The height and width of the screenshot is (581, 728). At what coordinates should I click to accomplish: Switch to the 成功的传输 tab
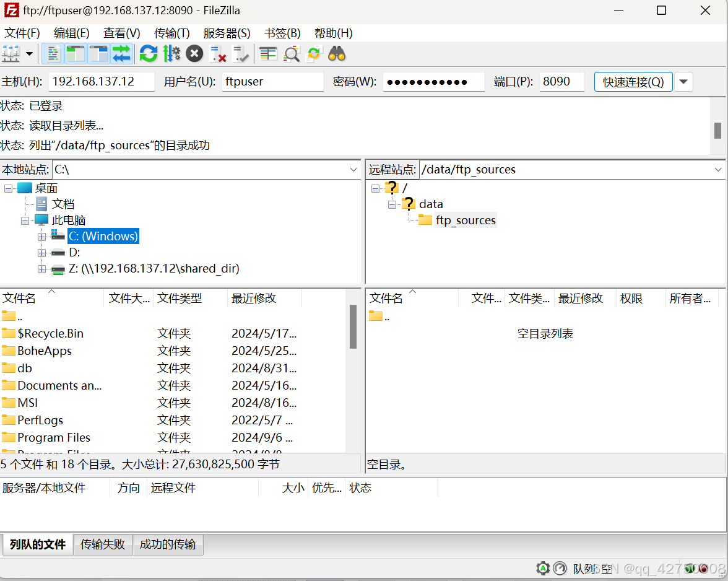pos(168,544)
